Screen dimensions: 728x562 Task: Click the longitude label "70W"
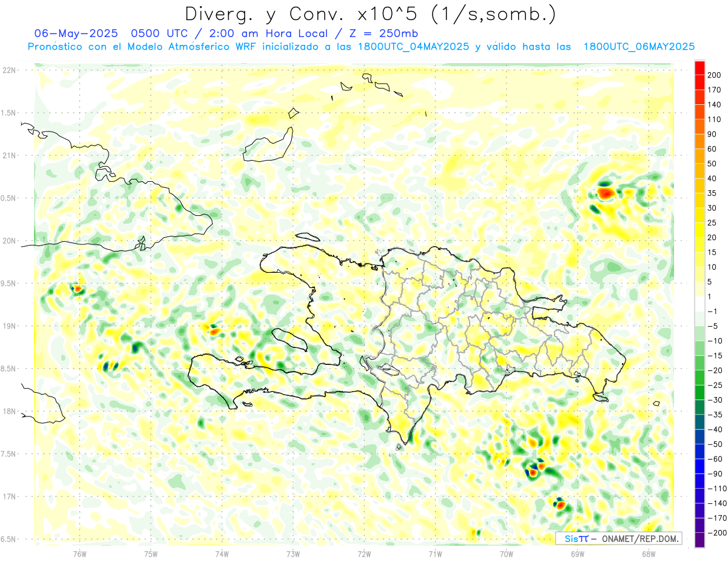tap(507, 554)
